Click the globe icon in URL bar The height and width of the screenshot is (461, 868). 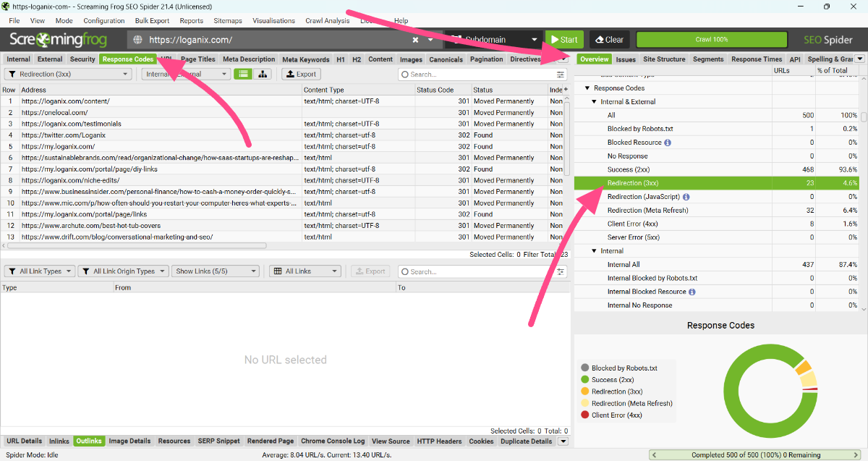[x=138, y=40]
